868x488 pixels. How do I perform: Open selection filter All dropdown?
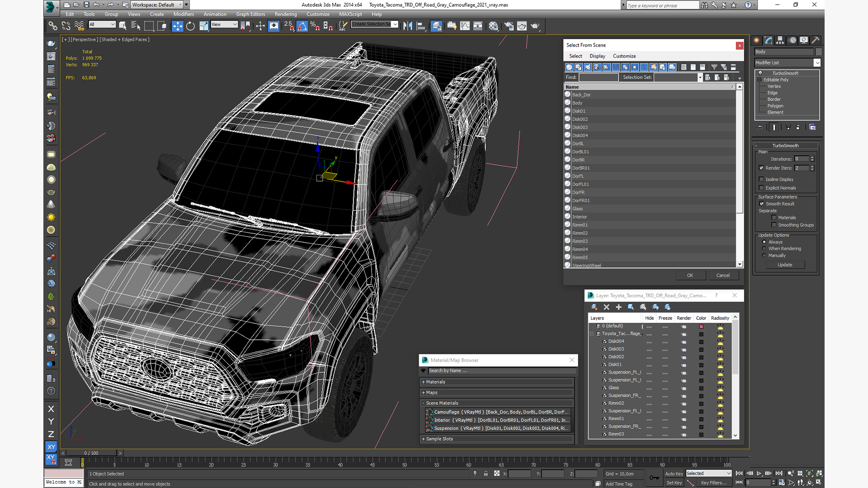coord(102,24)
